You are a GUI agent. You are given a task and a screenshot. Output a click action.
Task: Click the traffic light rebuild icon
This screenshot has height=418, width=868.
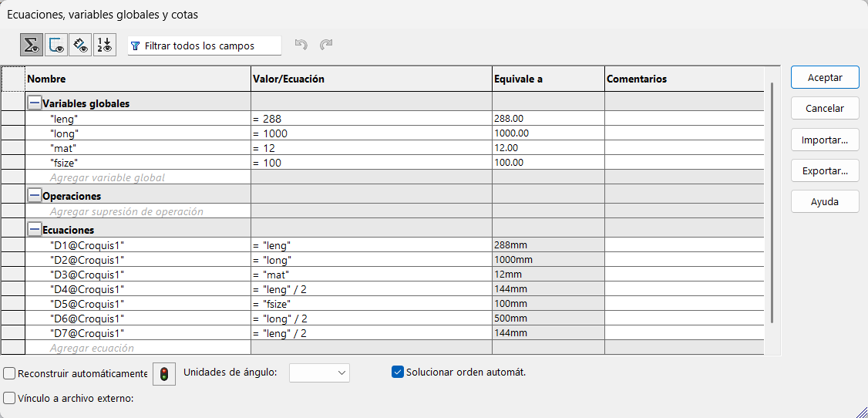[x=164, y=374]
